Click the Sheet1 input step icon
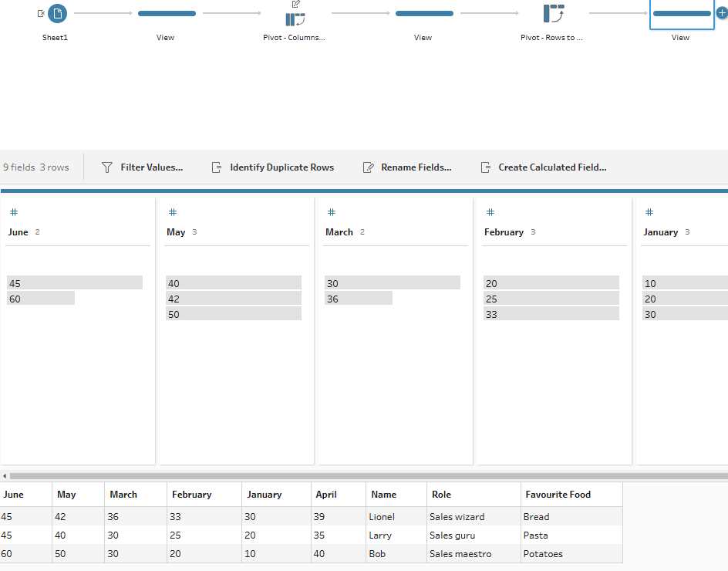Screen dimensions: 728x571 tap(57, 13)
